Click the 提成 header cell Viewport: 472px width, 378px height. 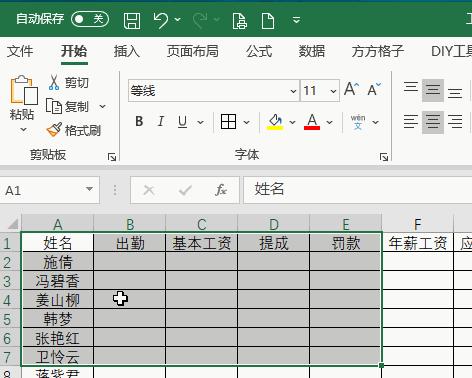click(x=274, y=243)
